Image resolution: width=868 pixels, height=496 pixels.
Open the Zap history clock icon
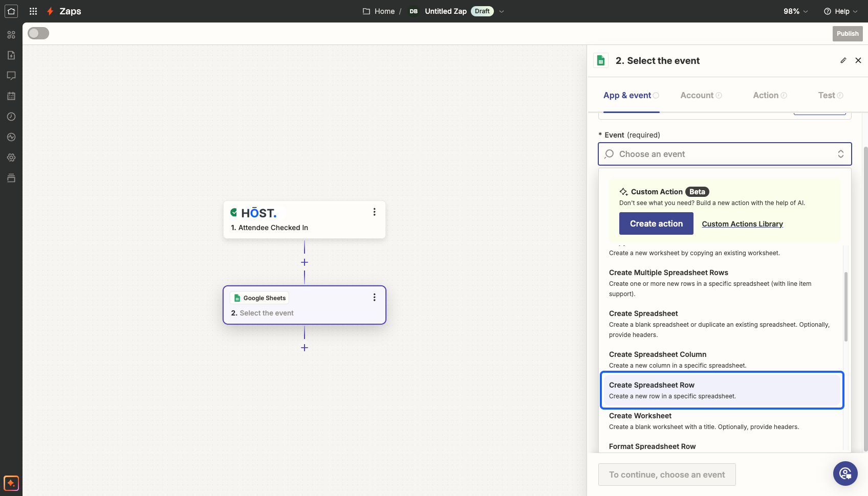click(11, 117)
